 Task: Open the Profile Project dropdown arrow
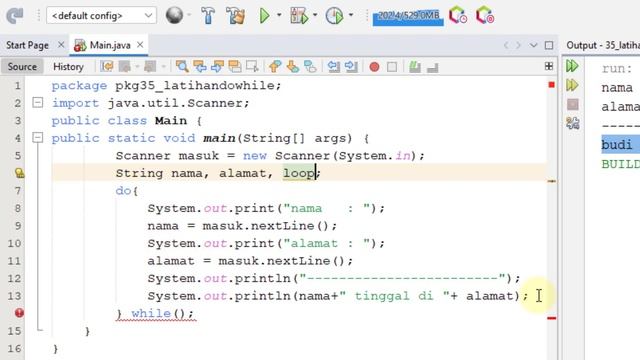351,16
